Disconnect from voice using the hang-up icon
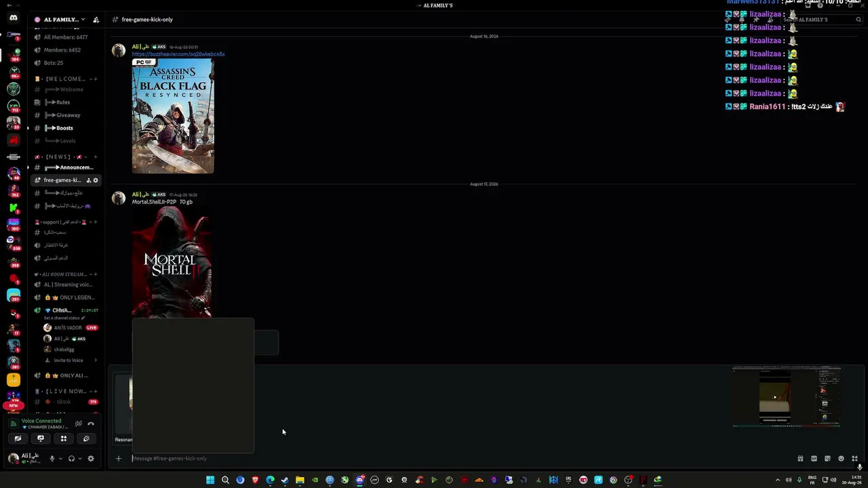Viewport: 868px width, 488px height. pyautogui.click(x=91, y=424)
